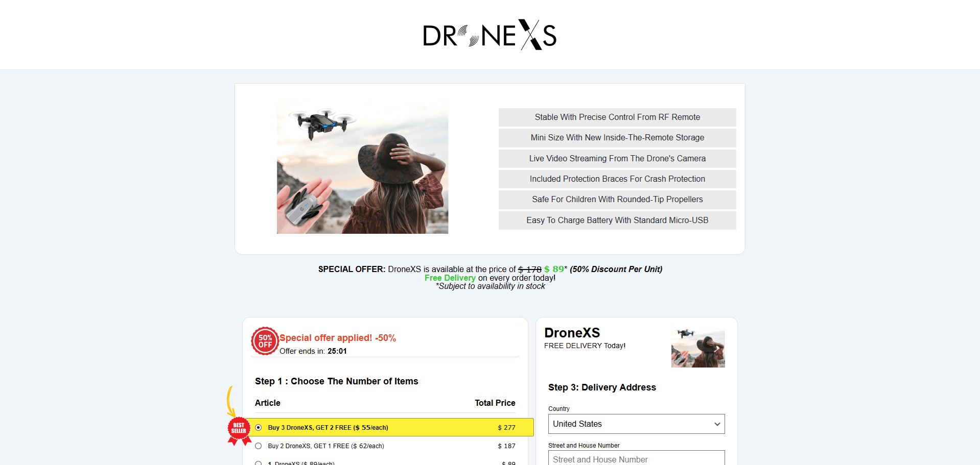This screenshot has width=980, height=465.
Task: Click the yellow curved arrow above Best Seller
Action: pos(230,400)
